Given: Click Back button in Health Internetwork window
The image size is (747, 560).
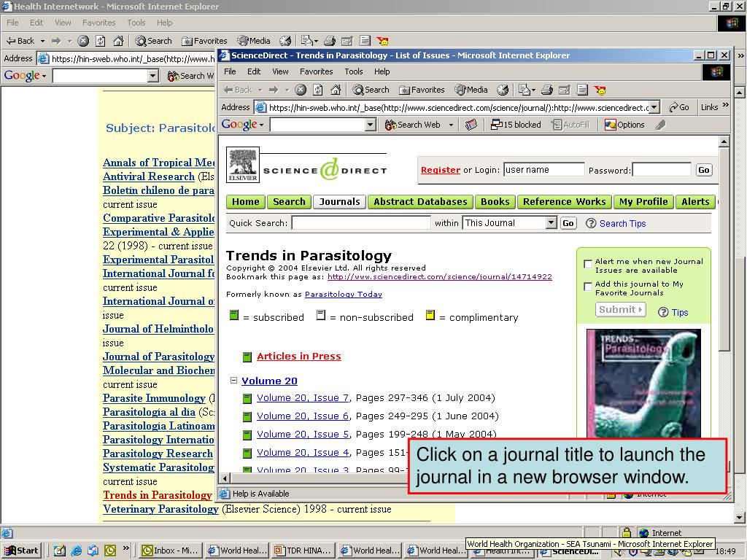Looking at the screenshot, I should [20, 41].
